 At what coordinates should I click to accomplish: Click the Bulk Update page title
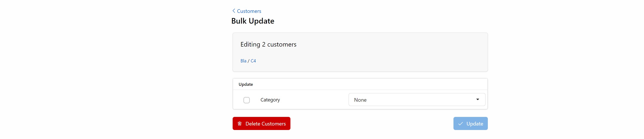pyautogui.click(x=253, y=21)
